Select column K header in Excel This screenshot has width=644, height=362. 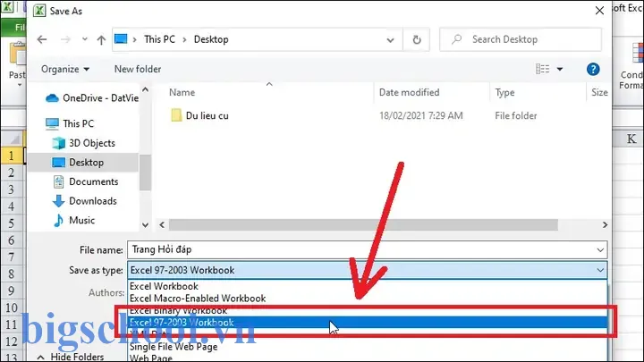[631, 139]
